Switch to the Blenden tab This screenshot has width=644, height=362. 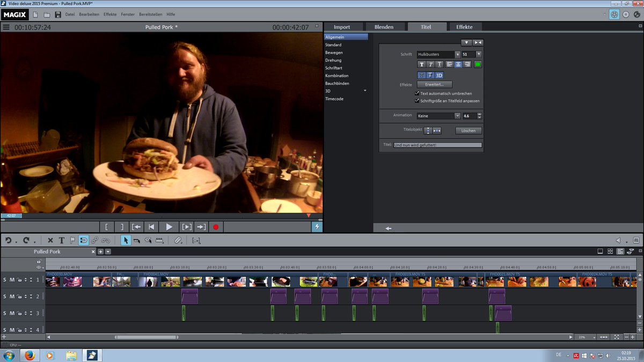384,27
